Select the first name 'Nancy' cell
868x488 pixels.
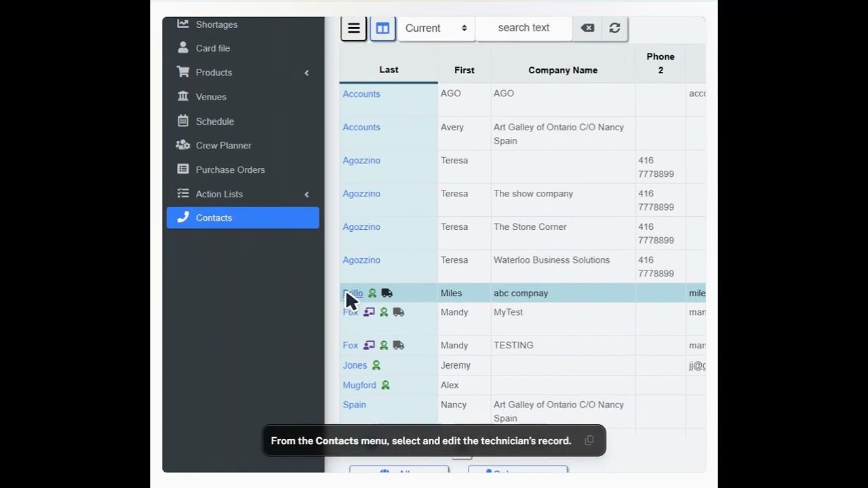(x=465, y=411)
